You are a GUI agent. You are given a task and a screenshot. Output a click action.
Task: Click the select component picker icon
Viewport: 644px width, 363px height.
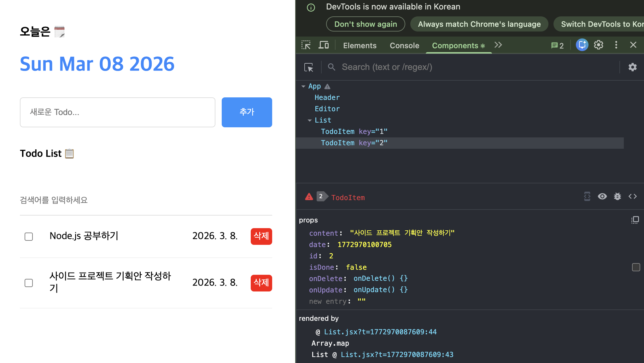pyautogui.click(x=308, y=67)
